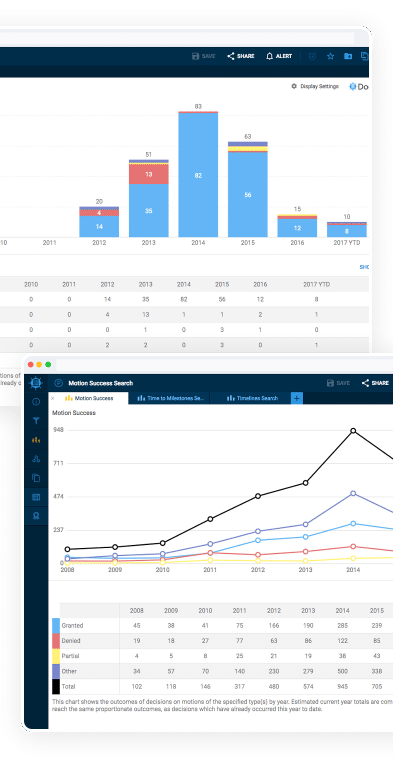Click the blue 2015 bar segment labeled 56

(x=247, y=195)
